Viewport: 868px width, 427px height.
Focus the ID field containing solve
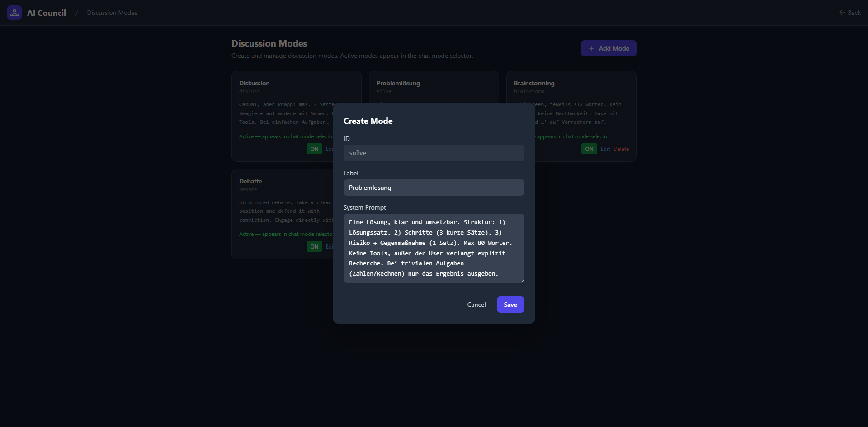(x=434, y=153)
